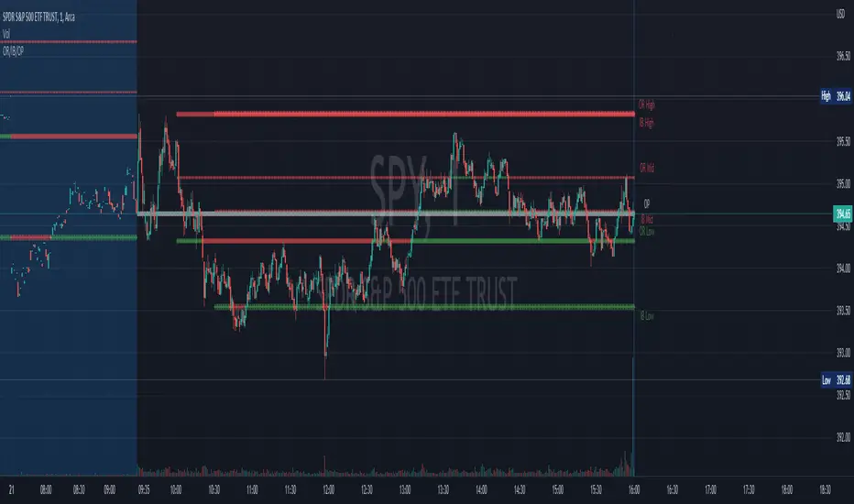The width and height of the screenshot is (854, 504).
Task: Click the 12:00 time axis label
Action: [x=328, y=490]
